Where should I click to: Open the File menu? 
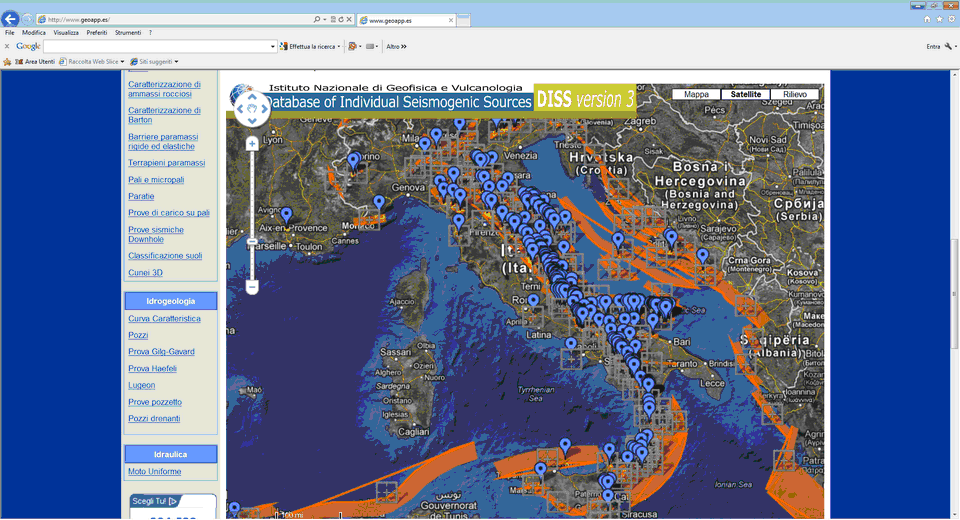tap(10, 32)
